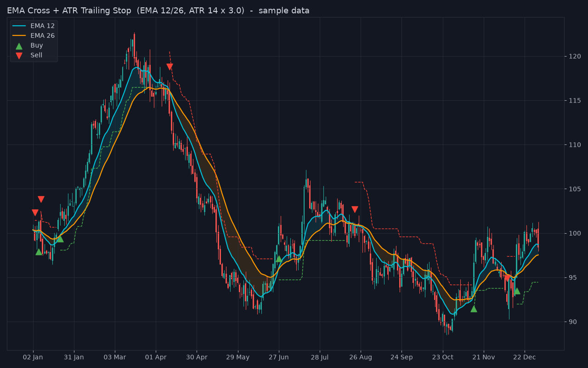The height and width of the screenshot is (368, 588).
Task: Select the Sell marker near 95 in December
Action: tap(508, 278)
